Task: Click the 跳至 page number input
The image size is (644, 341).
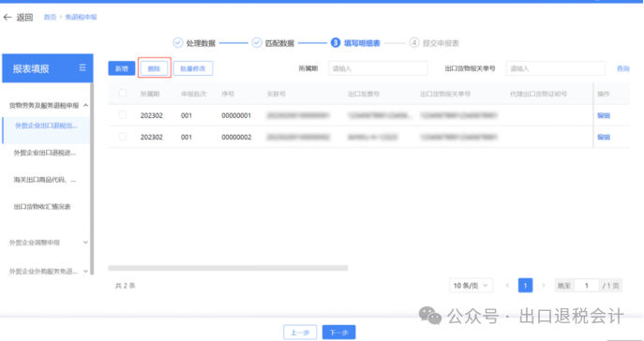Action: coord(586,286)
